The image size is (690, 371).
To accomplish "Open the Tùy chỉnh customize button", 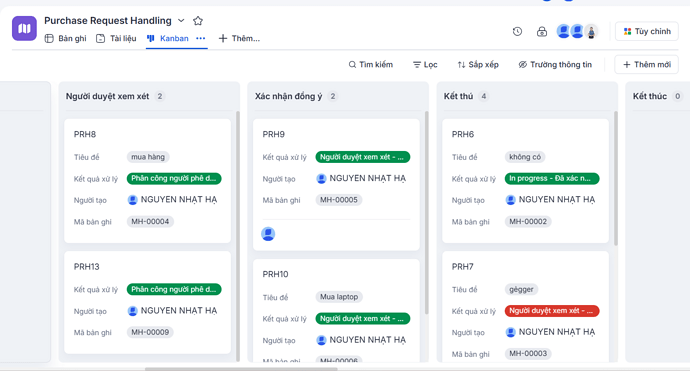I will (x=647, y=31).
